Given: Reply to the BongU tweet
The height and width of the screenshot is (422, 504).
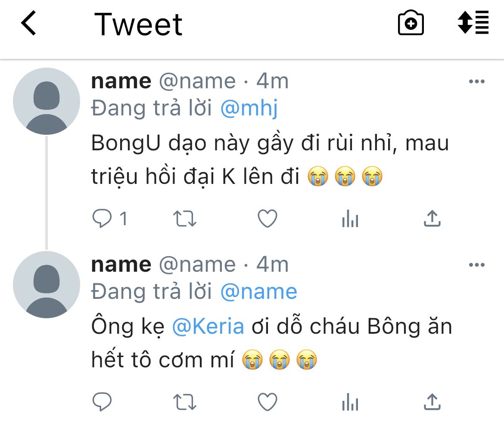Looking at the screenshot, I should pyautogui.click(x=103, y=219).
